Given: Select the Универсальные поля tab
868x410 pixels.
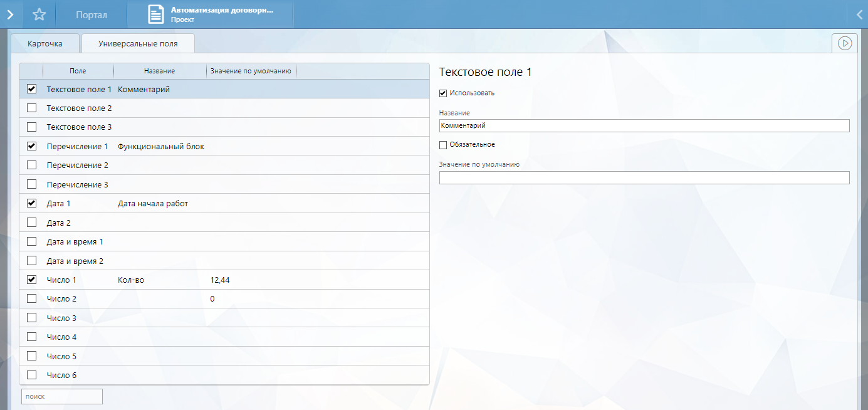Looking at the screenshot, I should (138, 44).
